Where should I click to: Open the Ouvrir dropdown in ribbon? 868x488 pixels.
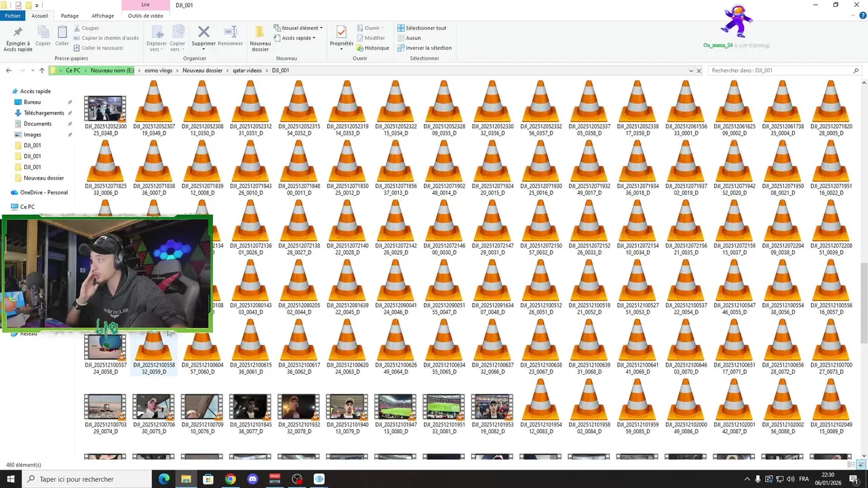tap(370, 28)
